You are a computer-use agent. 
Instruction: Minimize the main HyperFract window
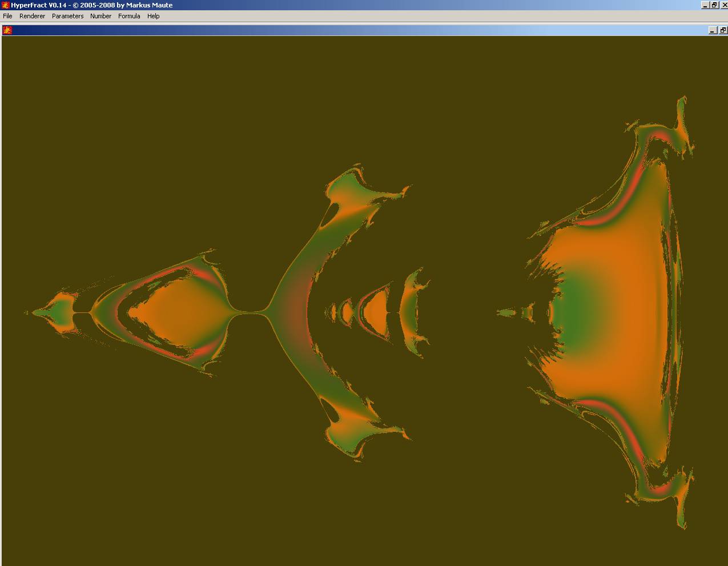tap(705, 5)
